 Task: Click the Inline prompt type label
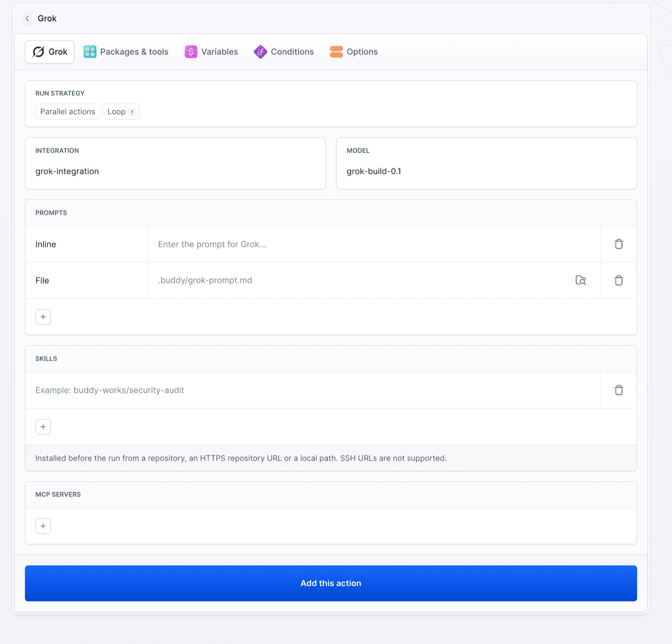pos(46,244)
